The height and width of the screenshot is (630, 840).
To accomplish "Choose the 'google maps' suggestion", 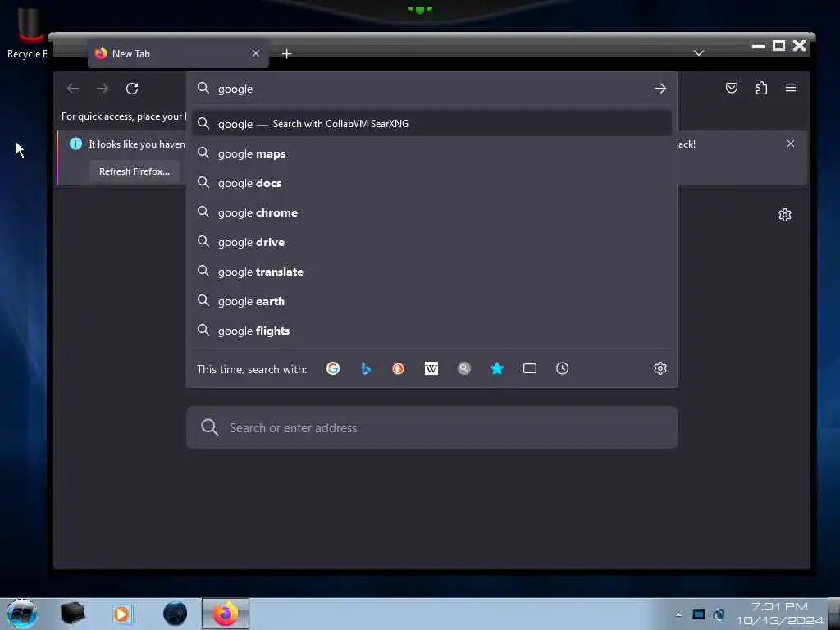I will pyautogui.click(x=431, y=153).
